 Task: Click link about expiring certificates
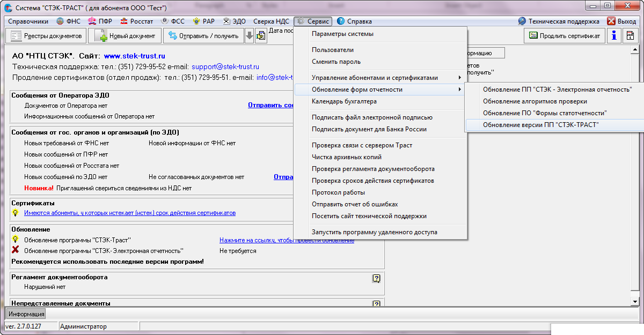[130, 213]
